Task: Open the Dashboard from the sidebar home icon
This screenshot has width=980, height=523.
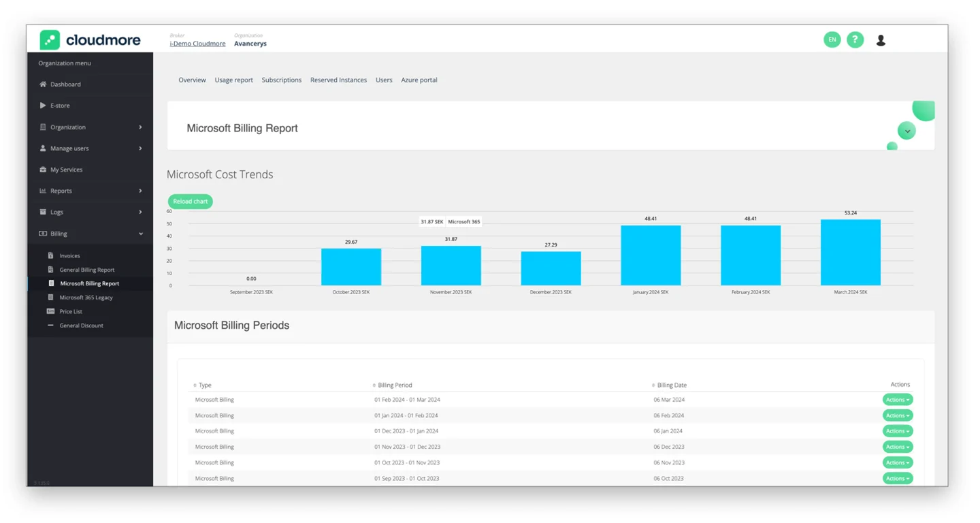Action: coord(42,84)
